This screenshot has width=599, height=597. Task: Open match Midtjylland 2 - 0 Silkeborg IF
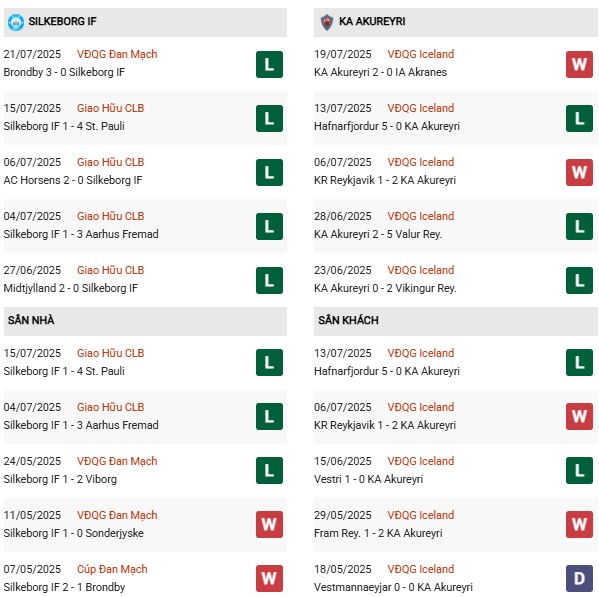(71, 288)
